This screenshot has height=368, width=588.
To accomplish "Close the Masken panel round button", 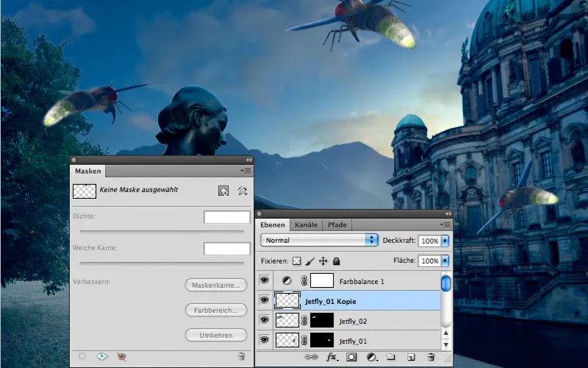I will (x=74, y=160).
